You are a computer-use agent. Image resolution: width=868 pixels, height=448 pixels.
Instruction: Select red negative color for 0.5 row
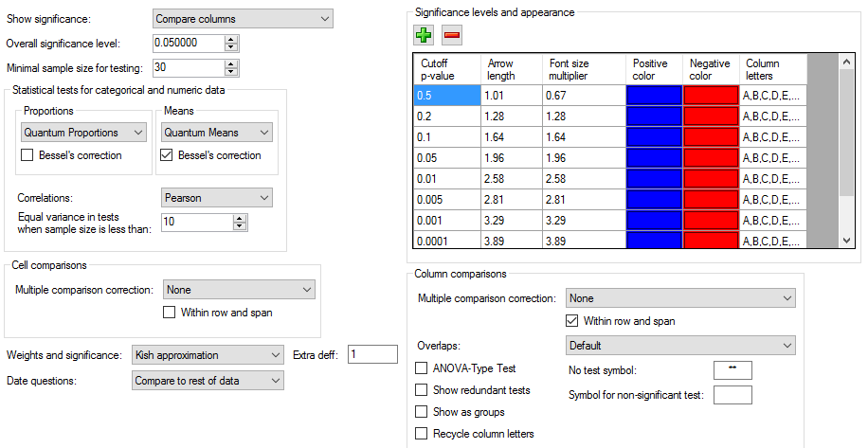point(711,96)
